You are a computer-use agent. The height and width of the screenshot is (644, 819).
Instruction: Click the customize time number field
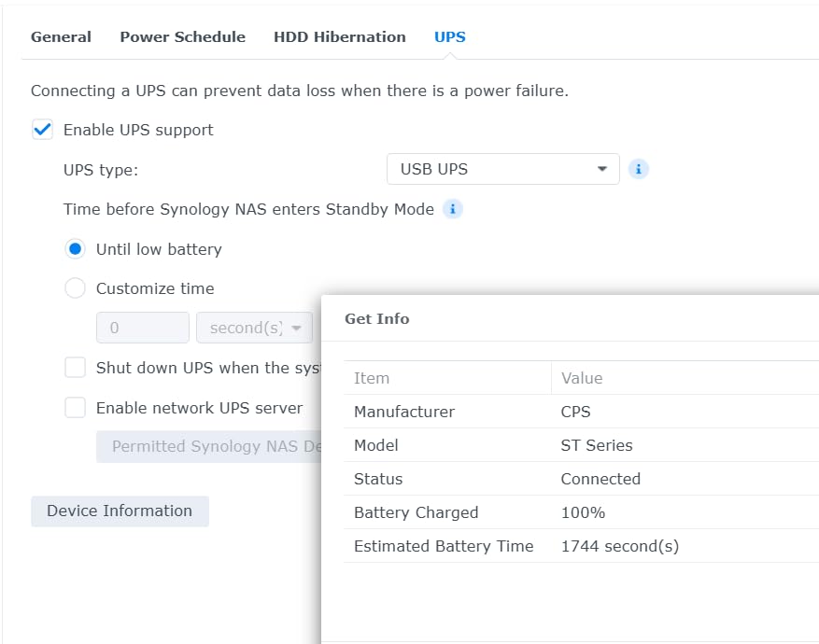coord(143,329)
